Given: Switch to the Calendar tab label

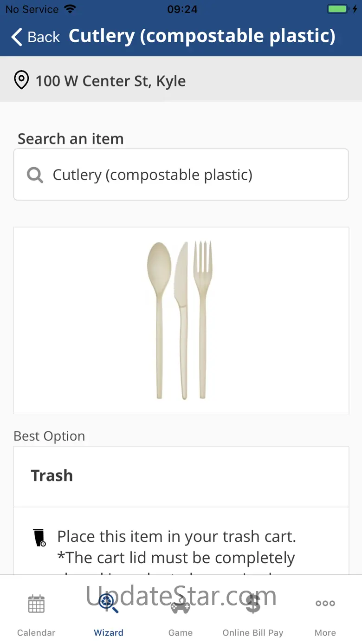Looking at the screenshot, I should [36, 633].
